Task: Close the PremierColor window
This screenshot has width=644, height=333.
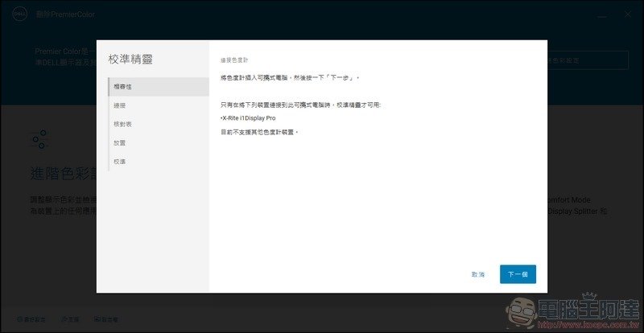Action: (x=629, y=14)
